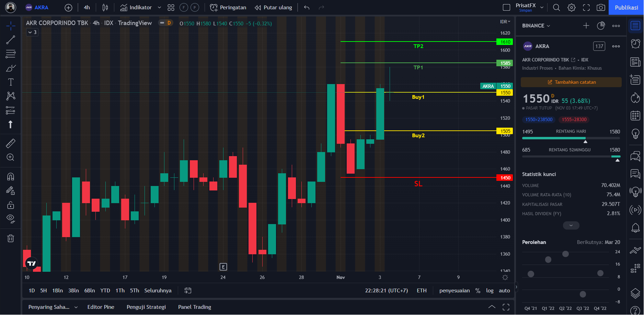The height and width of the screenshot is (315, 644).
Task: Open quick search magnifier
Action: [556, 8]
